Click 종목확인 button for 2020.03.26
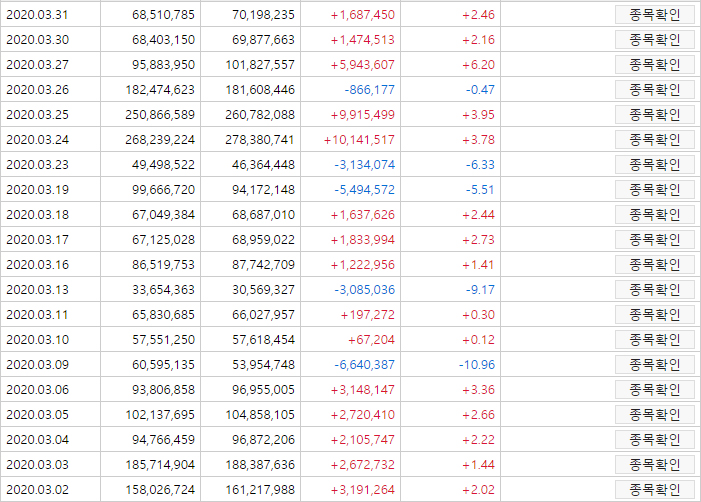The image size is (701, 502). (655, 90)
